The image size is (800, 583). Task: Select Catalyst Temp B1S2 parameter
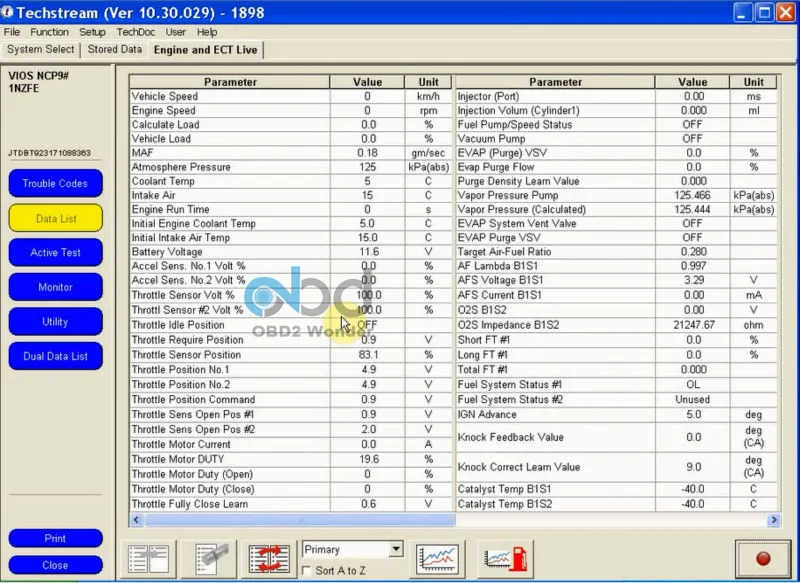tap(555, 504)
